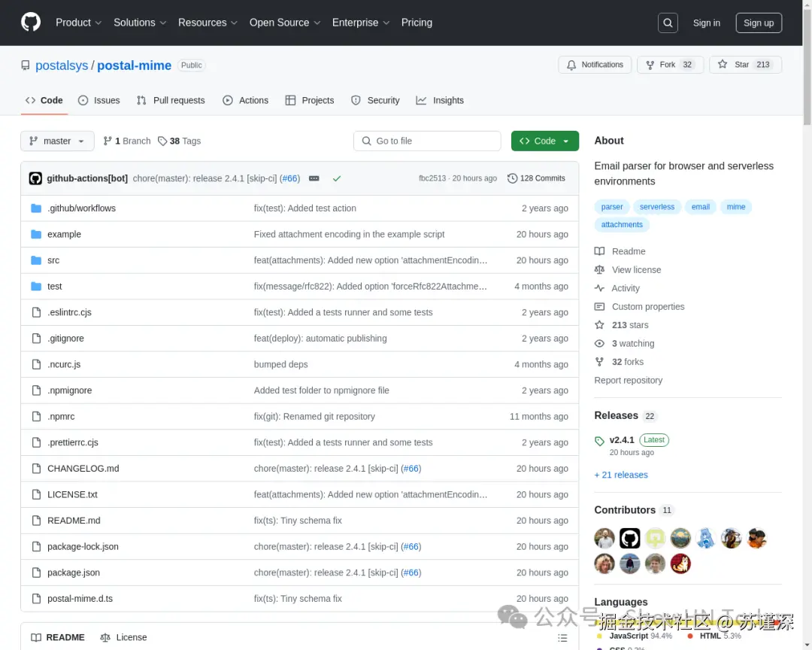Screen dimensions: 812x650
Task: Switch to the Insights tab
Action: click(440, 101)
